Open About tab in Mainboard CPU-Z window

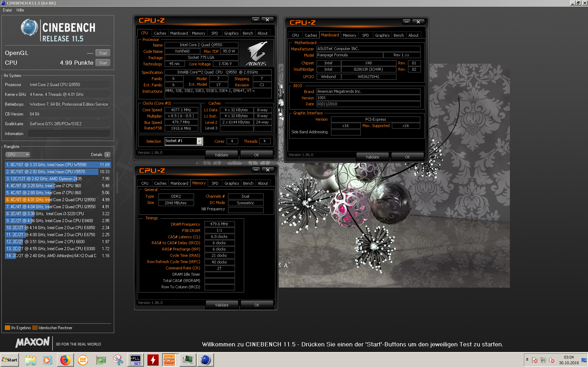pos(414,35)
